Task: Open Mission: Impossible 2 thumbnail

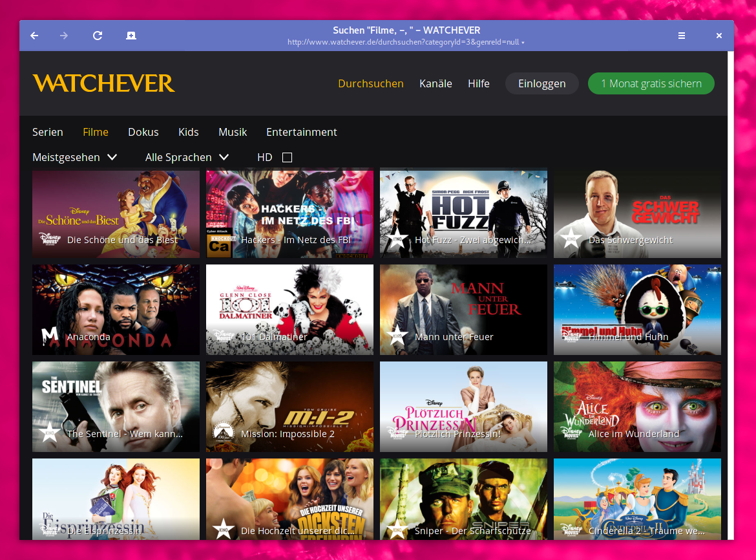Action: (x=289, y=407)
